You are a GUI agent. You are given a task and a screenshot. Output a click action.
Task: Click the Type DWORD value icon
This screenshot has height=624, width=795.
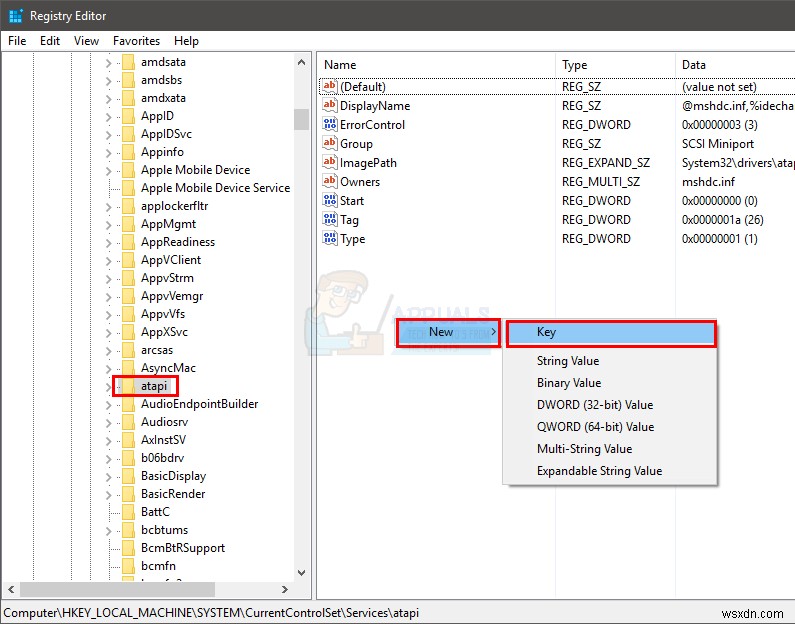[330, 238]
